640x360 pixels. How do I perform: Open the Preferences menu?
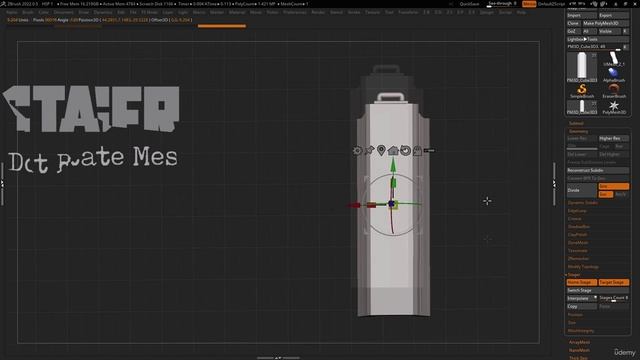(x=295, y=12)
